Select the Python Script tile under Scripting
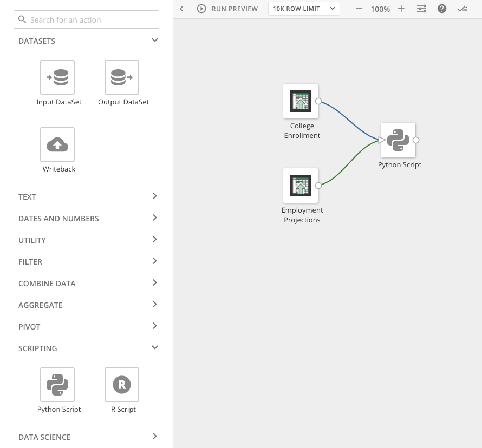The width and height of the screenshot is (482, 448). [x=58, y=385]
